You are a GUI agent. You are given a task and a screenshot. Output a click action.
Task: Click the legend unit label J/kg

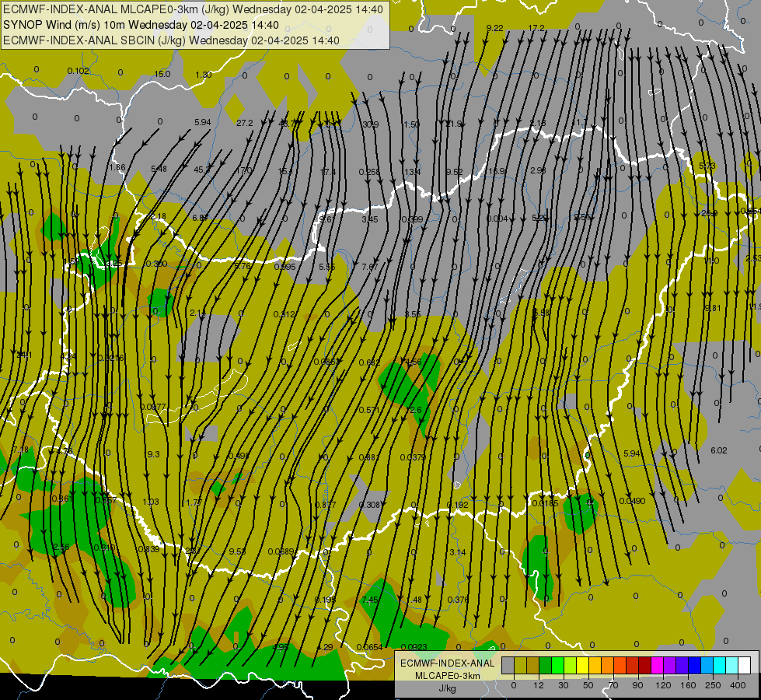447,688
